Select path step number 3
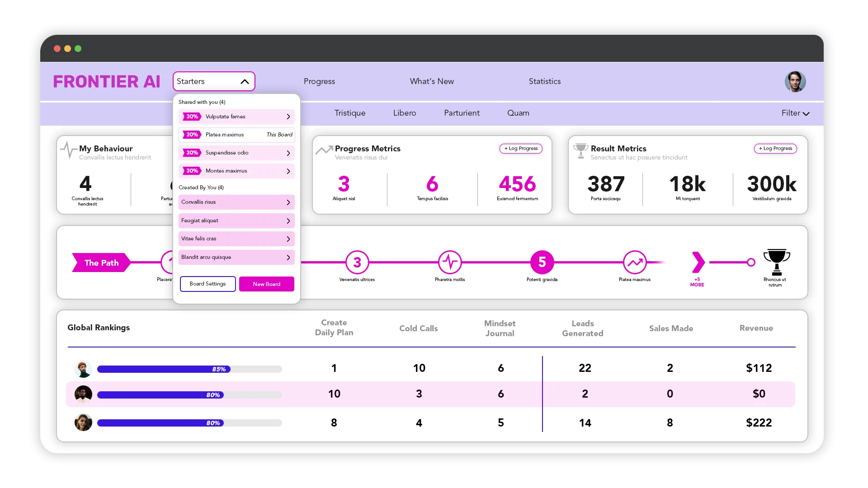The image size is (868, 488). pyautogui.click(x=357, y=262)
